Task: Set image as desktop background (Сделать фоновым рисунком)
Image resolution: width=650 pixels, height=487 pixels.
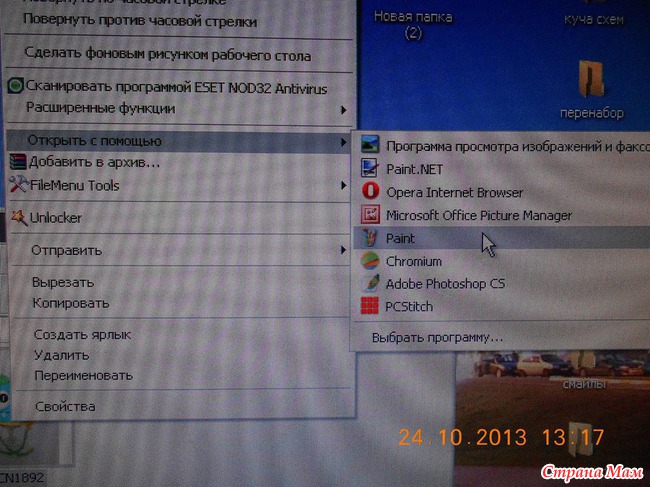Action: point(168,56)
